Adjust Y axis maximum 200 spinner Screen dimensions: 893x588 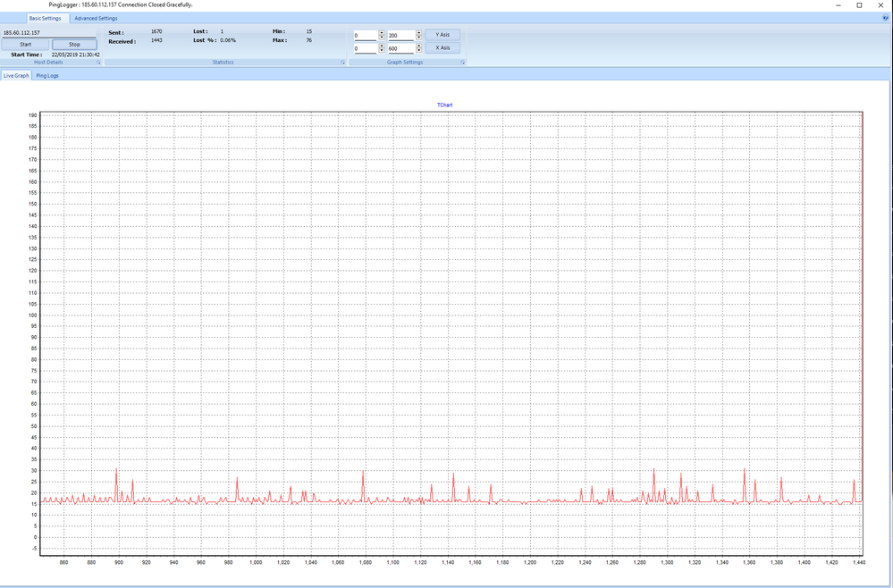[x=418, y=35]
